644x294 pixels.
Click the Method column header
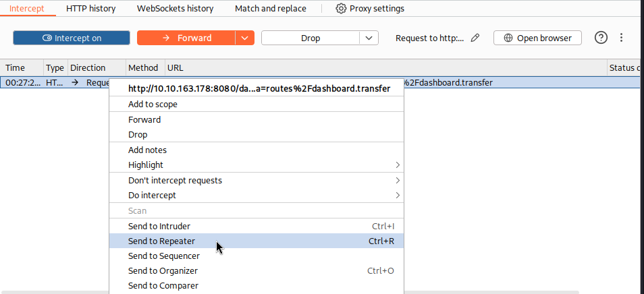145,67
